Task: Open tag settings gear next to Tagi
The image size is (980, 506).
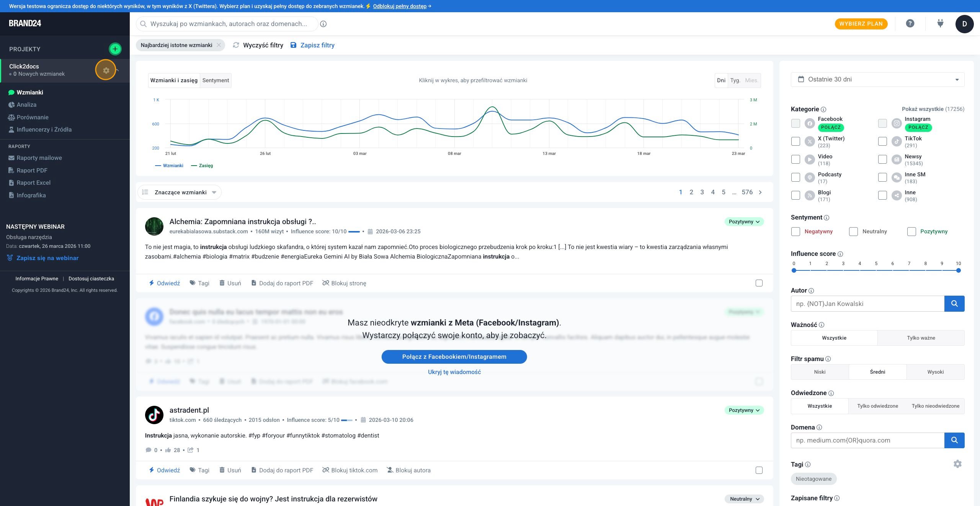Action: coord(957,464)
